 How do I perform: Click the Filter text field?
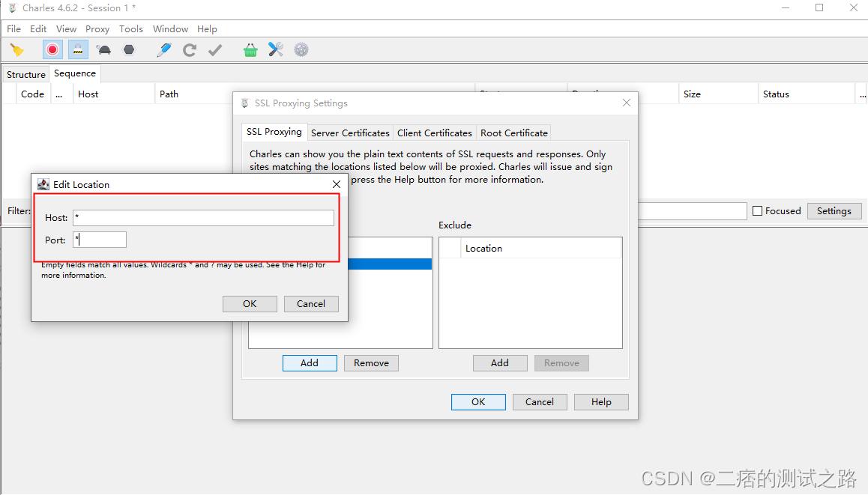coord(693,210)
